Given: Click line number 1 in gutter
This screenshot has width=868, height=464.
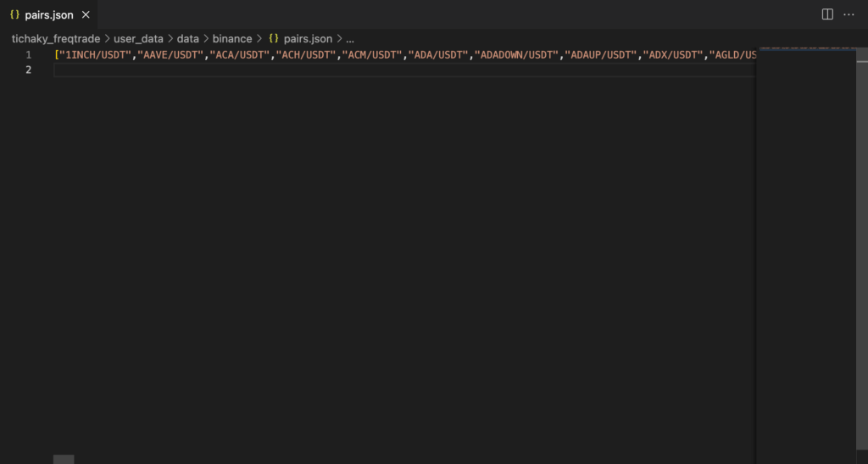Looking at the screenshot, I should [28, 55].
